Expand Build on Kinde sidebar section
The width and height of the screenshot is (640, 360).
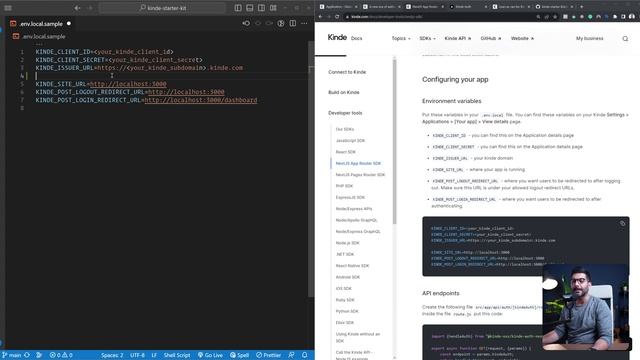coord(344,93)
